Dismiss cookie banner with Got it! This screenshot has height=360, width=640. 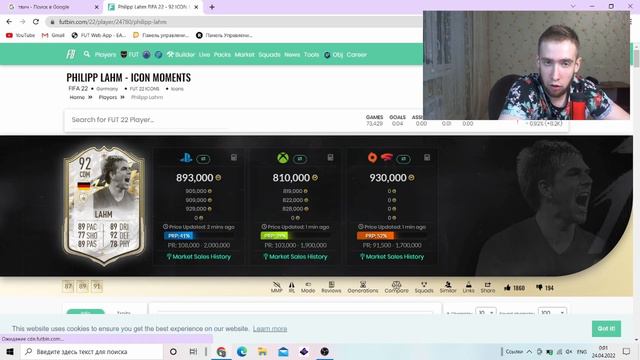click(x=606, y=329)
